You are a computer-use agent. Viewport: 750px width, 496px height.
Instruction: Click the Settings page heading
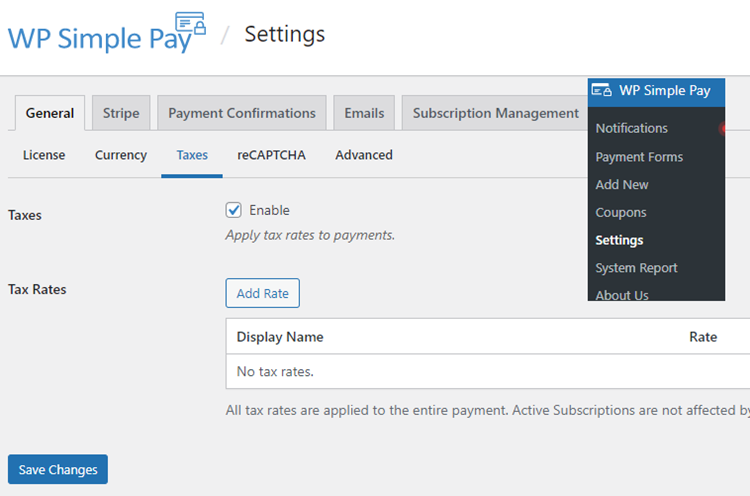coord(285,34)
